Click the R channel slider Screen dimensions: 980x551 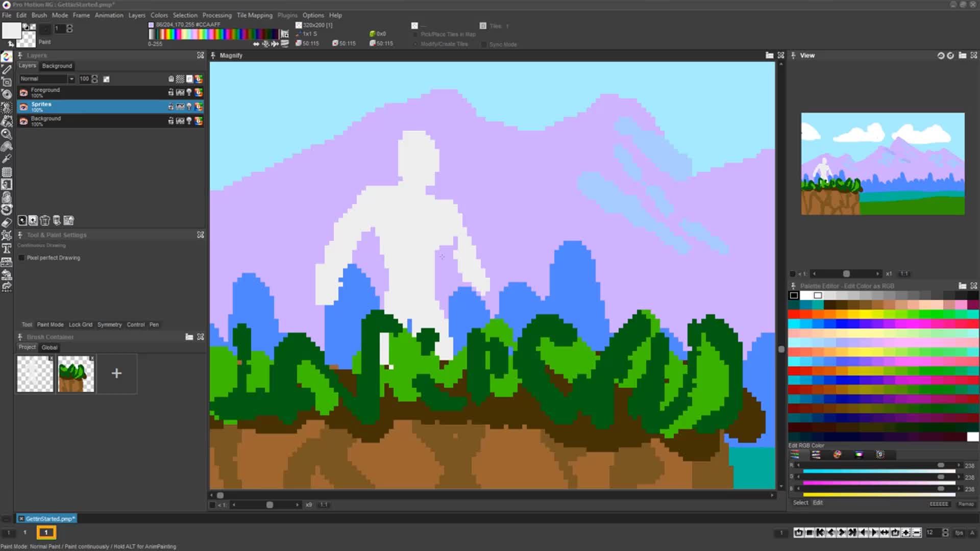point(878,465)
